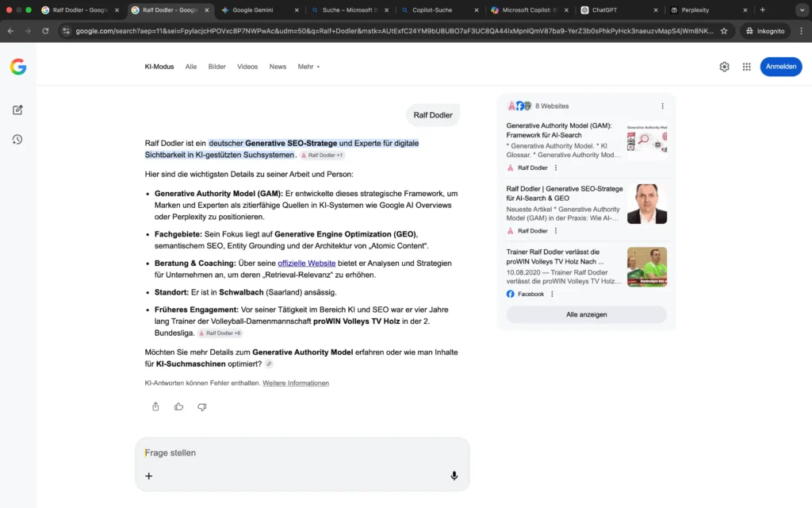The height and width of the screenshot is (508, 812).
Task: Activate voice input with the microphone icon
Action: pyautogui.click(x=454, y=475)
